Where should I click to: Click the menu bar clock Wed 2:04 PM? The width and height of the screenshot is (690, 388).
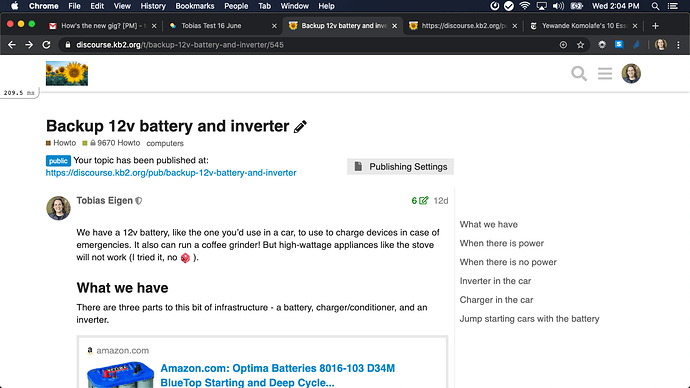[615, 6]
